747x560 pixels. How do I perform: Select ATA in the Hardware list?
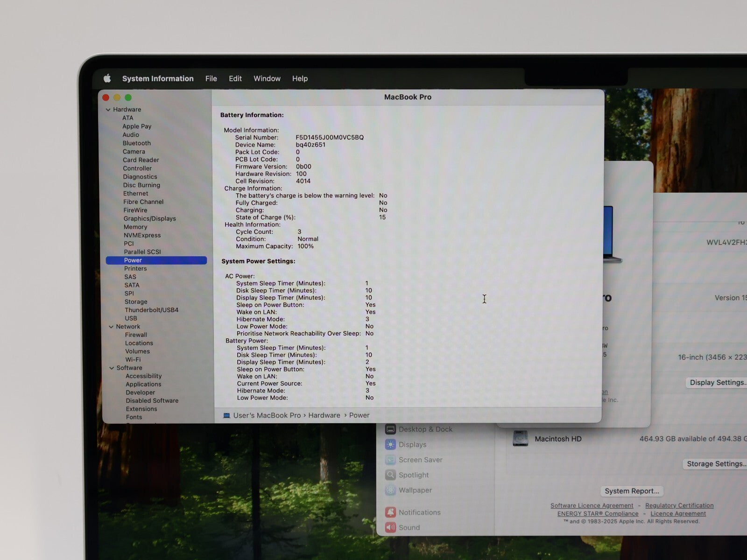pos(128,118)
